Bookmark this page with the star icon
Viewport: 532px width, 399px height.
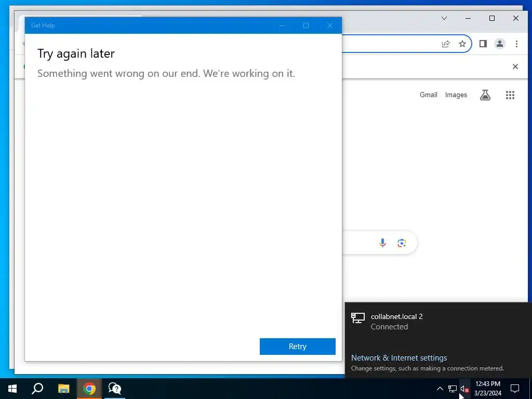[x=462, y=44]
